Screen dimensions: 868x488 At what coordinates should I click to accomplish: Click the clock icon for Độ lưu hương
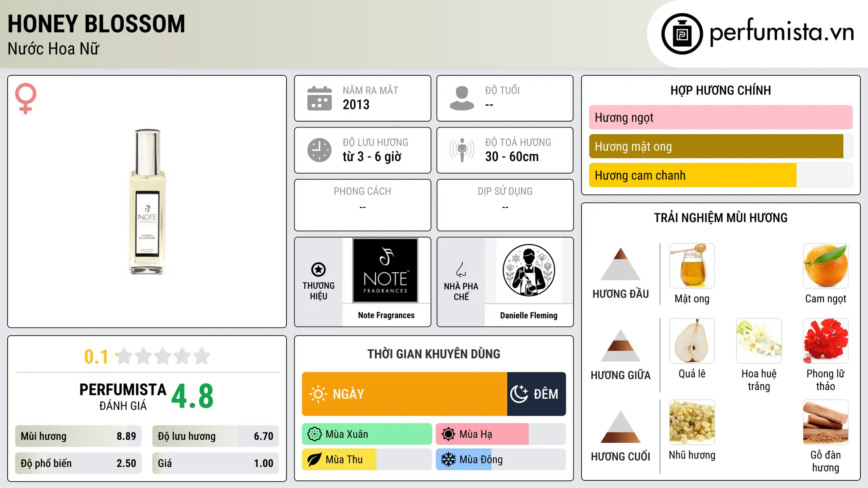click(x=320, y=150)
